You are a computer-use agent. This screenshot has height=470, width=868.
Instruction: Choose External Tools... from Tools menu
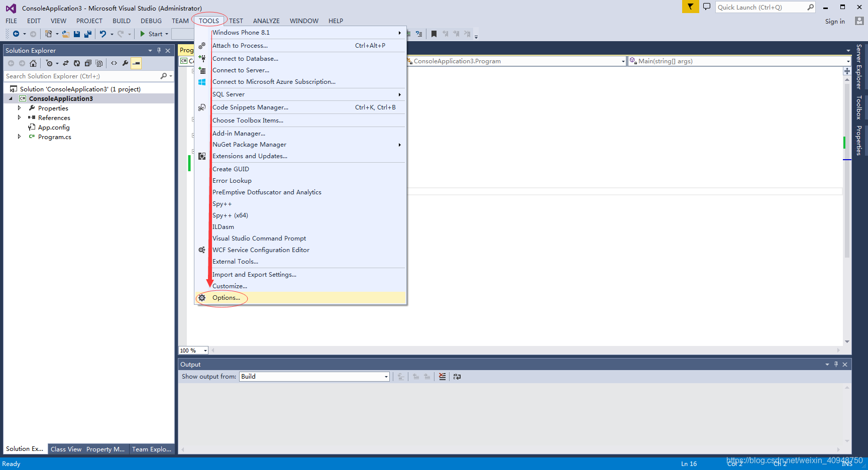[300, 262]
